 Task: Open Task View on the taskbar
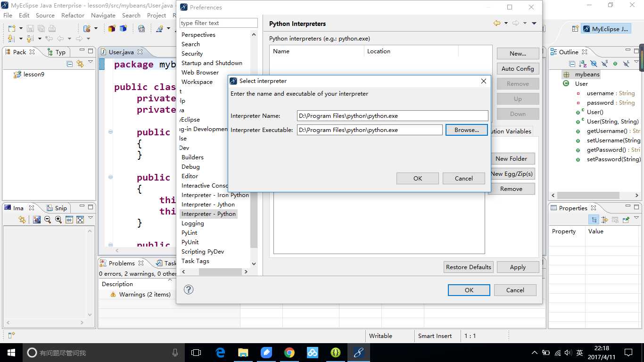tap(196, 353)
